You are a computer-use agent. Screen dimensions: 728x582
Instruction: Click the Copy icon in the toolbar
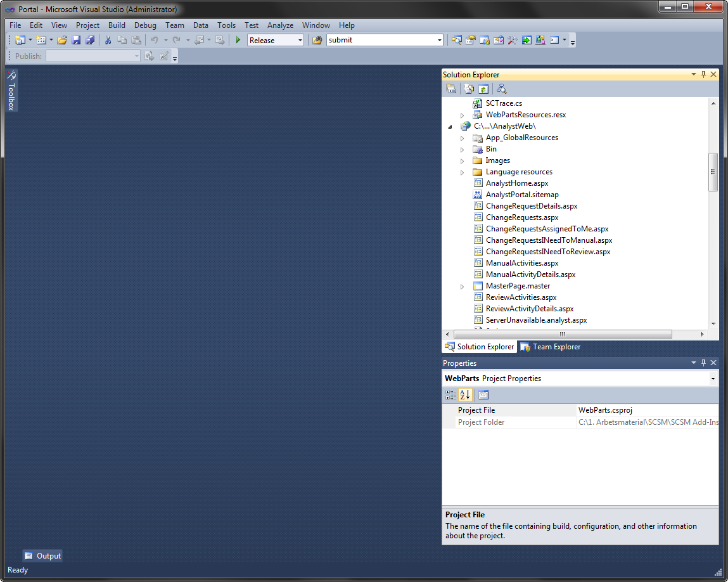[x=122, y=41]
